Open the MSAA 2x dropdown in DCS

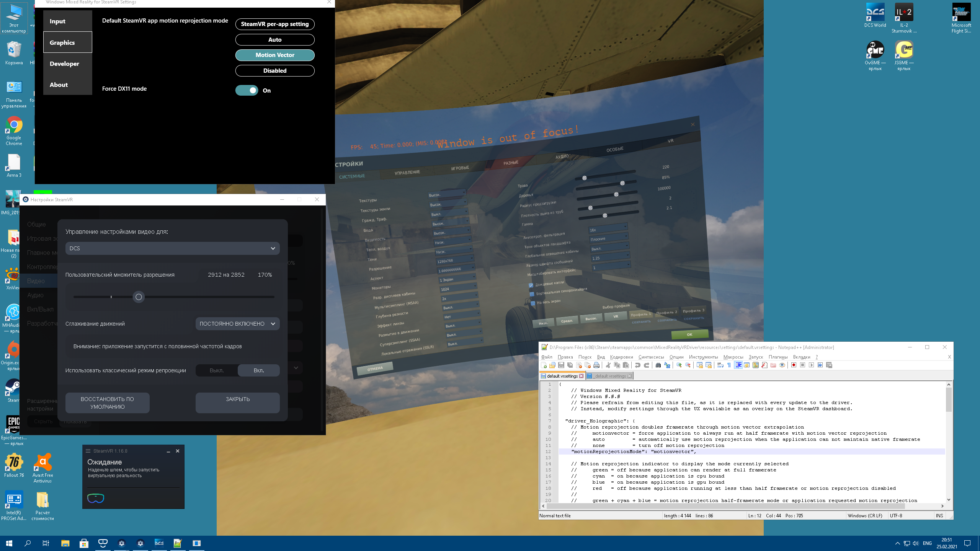(x=459, y=298)
